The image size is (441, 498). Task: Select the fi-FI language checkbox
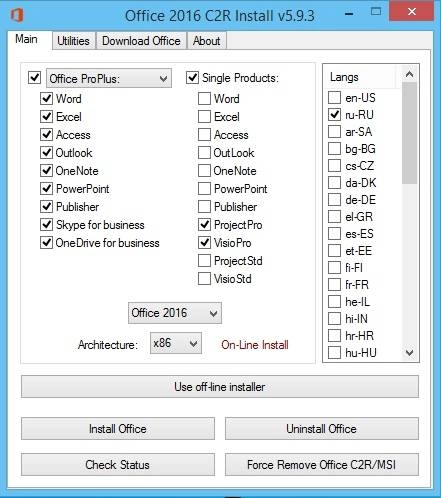coord(334,268)
